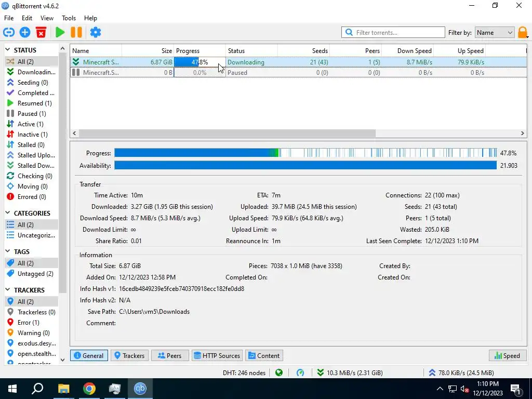The height and width of the screenshot is (399, 532).
Task: Filter by Moving (0) status
Action: 31,187
